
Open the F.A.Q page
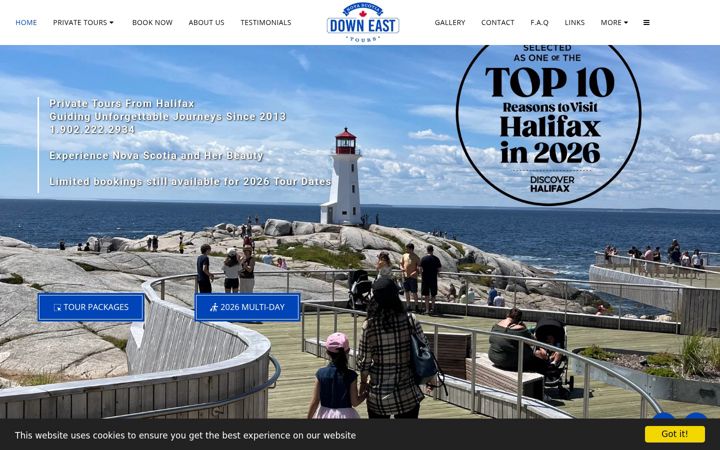539,22
